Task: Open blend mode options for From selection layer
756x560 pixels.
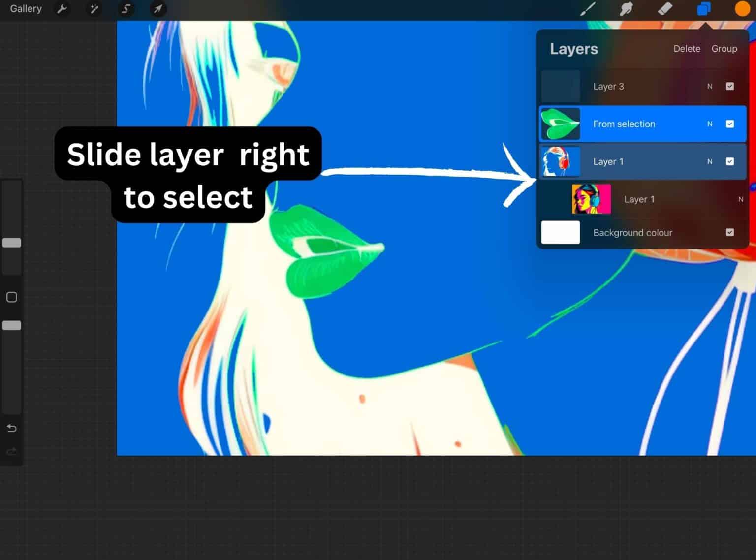Action: tap(710, 124)
